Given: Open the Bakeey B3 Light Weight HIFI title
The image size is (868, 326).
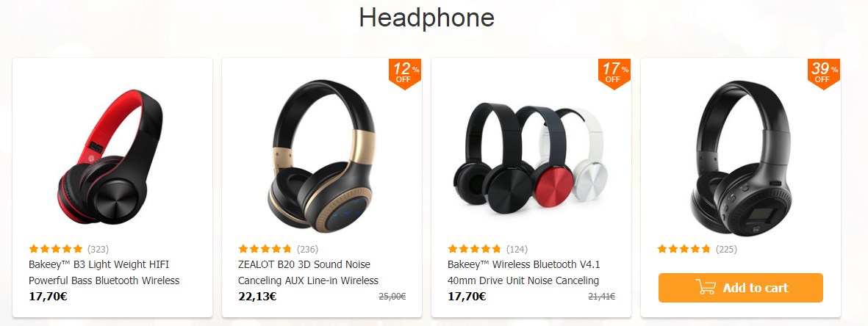Looking at the screenshot, I should click(x=104, y=272).
